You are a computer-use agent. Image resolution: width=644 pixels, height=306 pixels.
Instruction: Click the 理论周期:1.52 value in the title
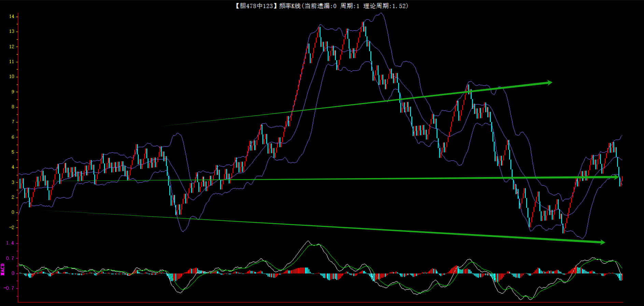click(x=385, y=6)
